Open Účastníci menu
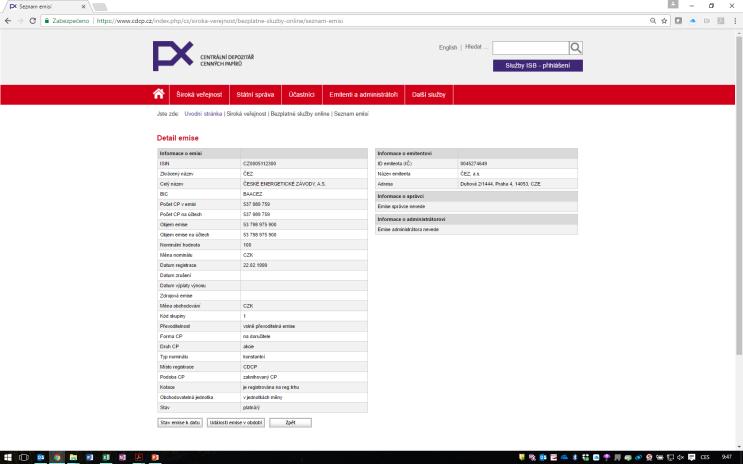This screenshot has width=743, height=464. coord(301,94)
